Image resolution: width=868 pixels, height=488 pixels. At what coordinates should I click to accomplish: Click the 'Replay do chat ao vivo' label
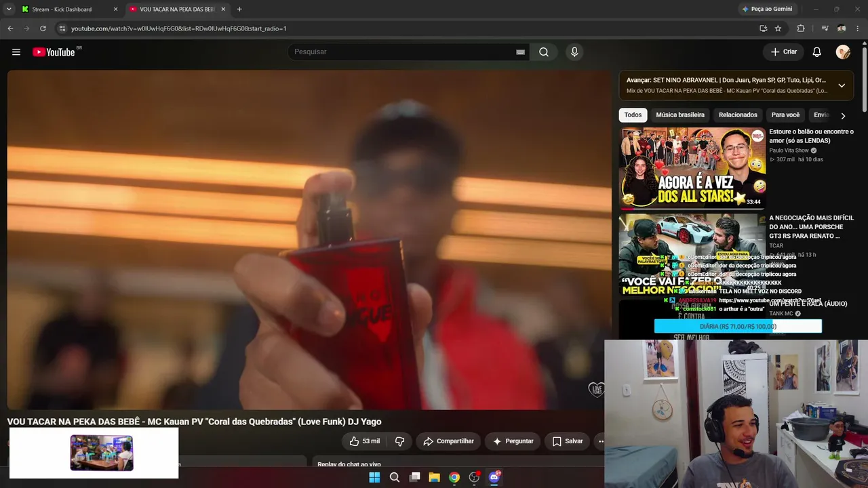pyautogui.click(x=349, y=465)
